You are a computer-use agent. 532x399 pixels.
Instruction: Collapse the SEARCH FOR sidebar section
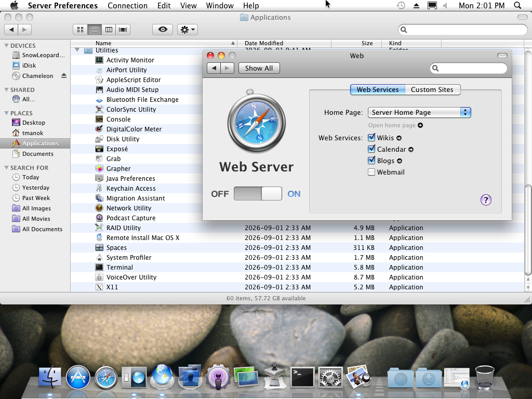pos(6,168)
